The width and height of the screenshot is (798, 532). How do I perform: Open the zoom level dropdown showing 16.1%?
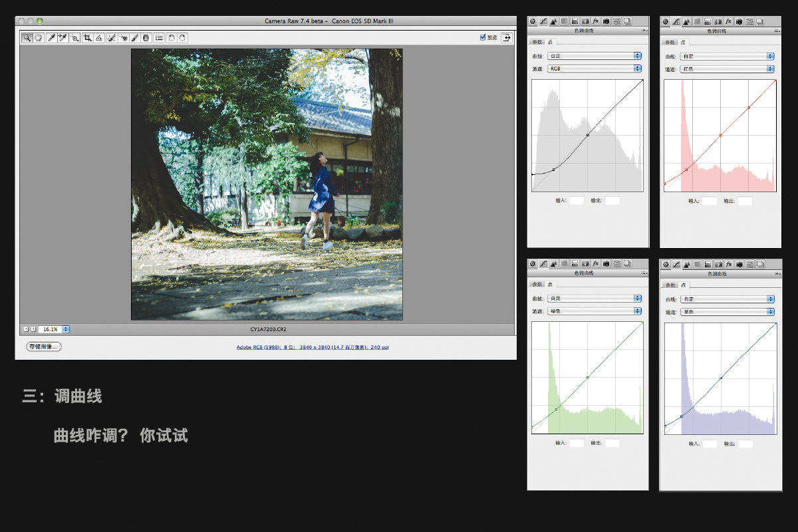pos(66,329)
